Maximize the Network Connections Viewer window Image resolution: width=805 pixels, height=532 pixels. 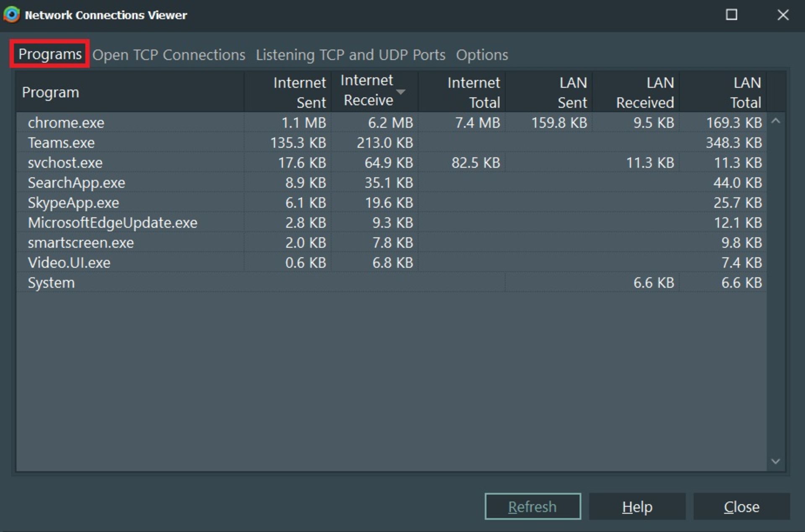732,15
